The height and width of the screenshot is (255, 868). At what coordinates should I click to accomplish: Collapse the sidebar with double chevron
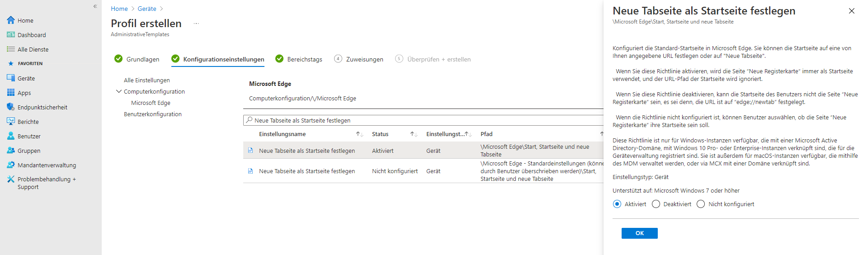point(95,6)
